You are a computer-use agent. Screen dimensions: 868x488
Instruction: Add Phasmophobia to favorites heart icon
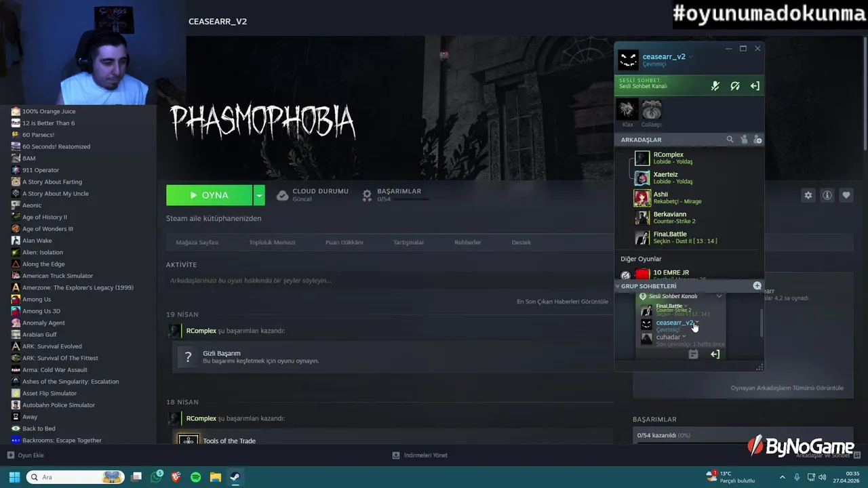[846, 195]
